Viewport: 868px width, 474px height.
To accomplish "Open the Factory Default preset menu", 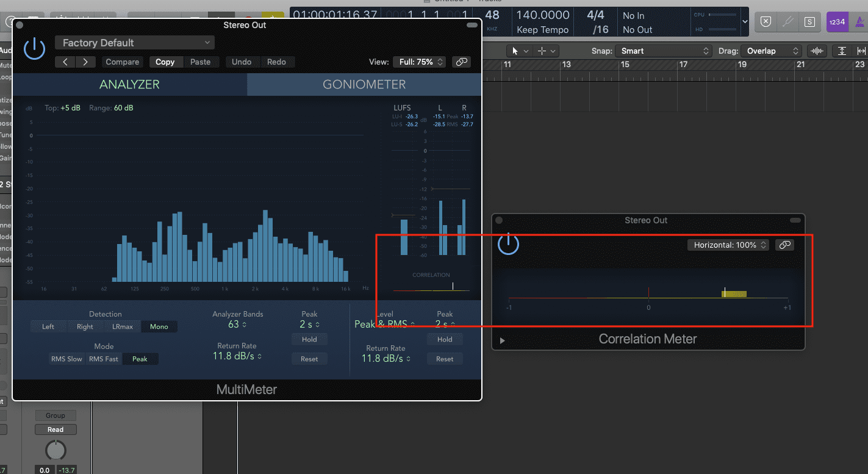I will point(135,43).
